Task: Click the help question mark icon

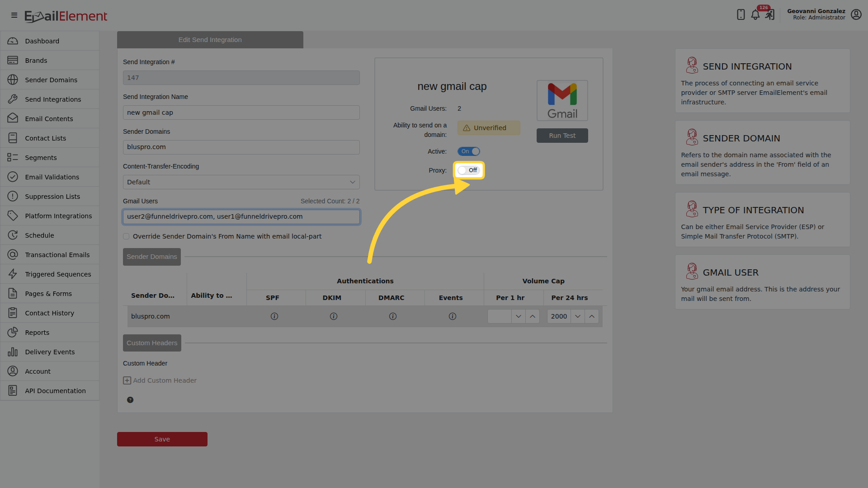Action: pos(130,400)
